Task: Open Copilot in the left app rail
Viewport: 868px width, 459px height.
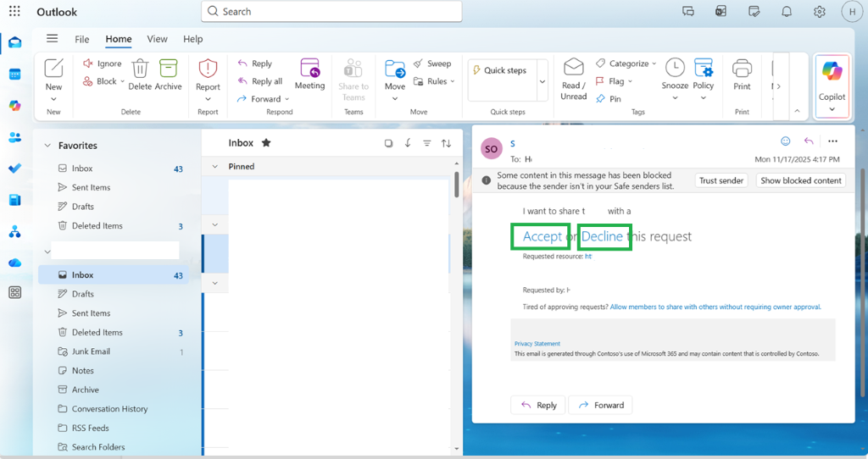Action: tap(15, 106)
